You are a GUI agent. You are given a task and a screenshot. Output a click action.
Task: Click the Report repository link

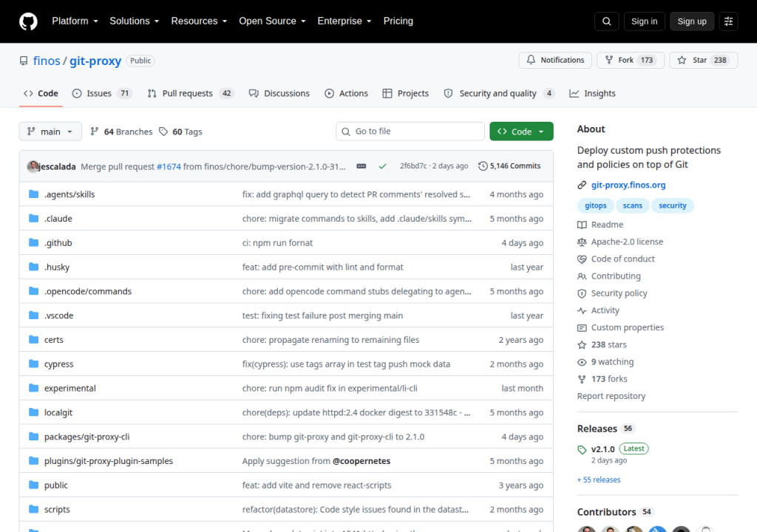tap(611, 396)
